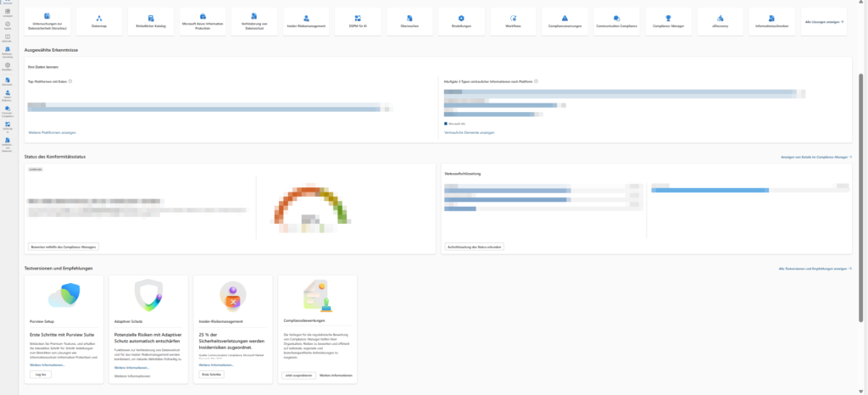
Task: Open the Einstellungen gear tile
Action: click(x=461, y=21)
